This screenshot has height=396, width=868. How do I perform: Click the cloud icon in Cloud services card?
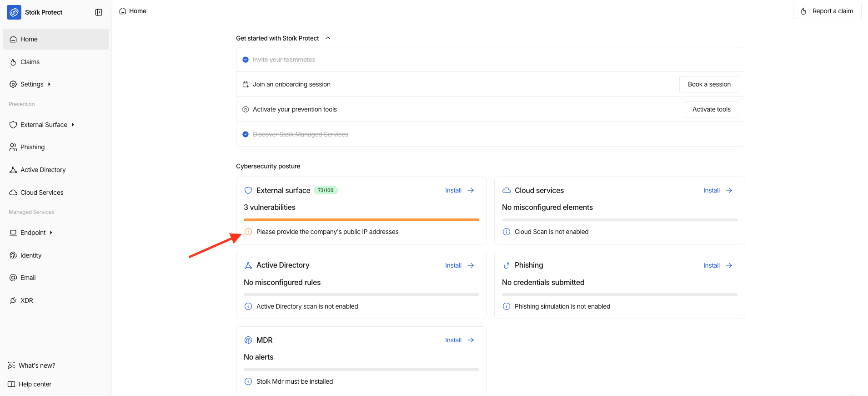pyautogui.click(x=507, y=190)
